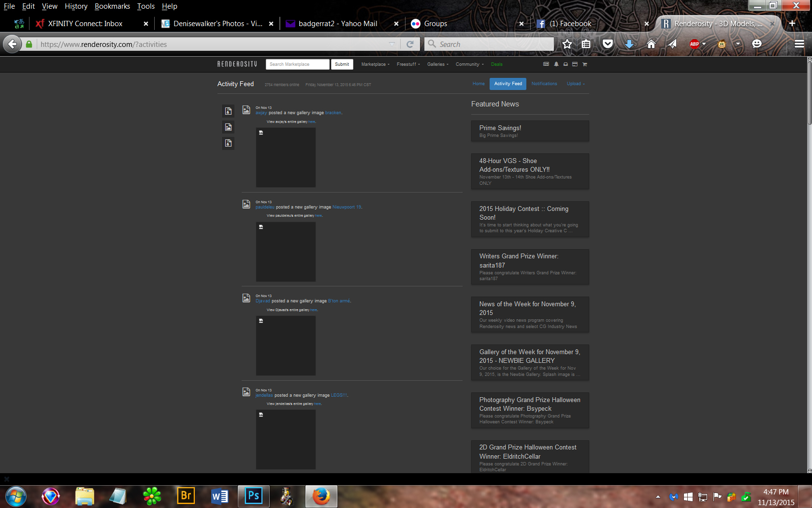
Task: Click the third activity filter icon
Action: (x=228, y=143)
